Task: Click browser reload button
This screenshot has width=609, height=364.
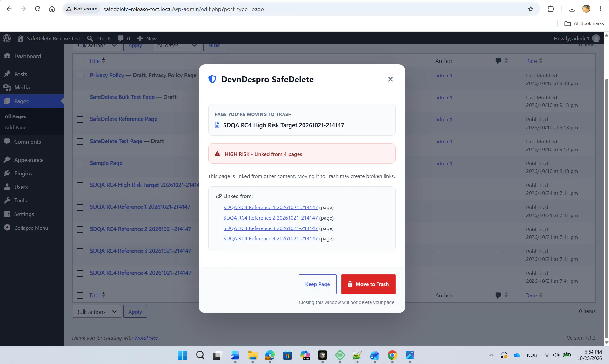Action: point(37,9)
